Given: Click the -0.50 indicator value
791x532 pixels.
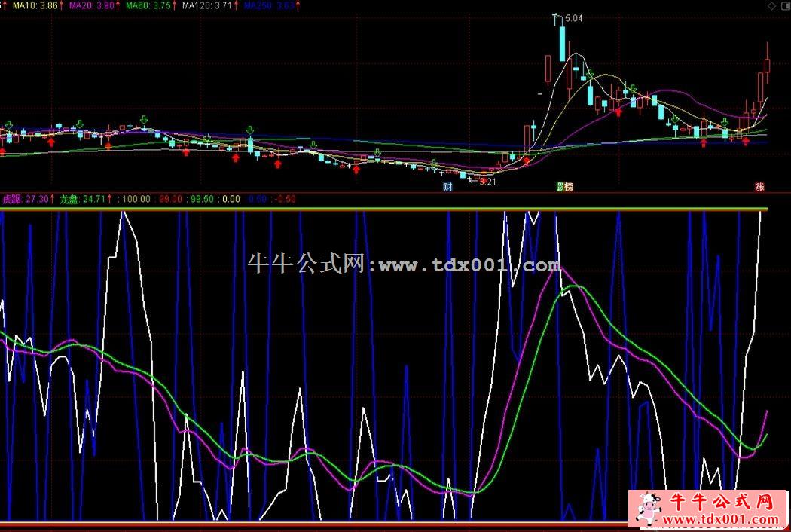Looking at the screenshot, I should 284,199.
